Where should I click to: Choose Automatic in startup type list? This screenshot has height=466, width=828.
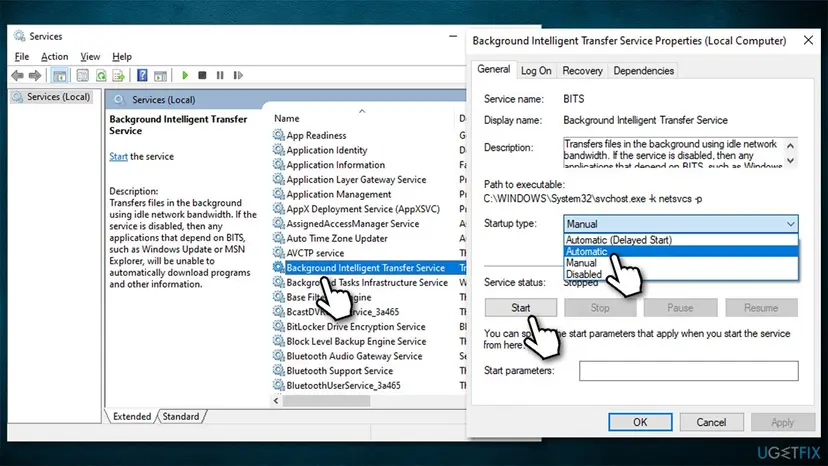(x=681, y=251)
